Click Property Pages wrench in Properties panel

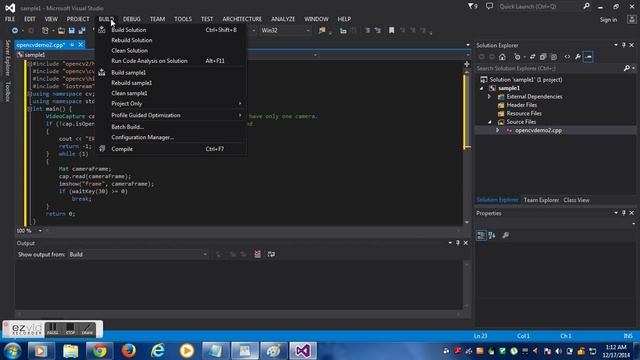(506, 236)
